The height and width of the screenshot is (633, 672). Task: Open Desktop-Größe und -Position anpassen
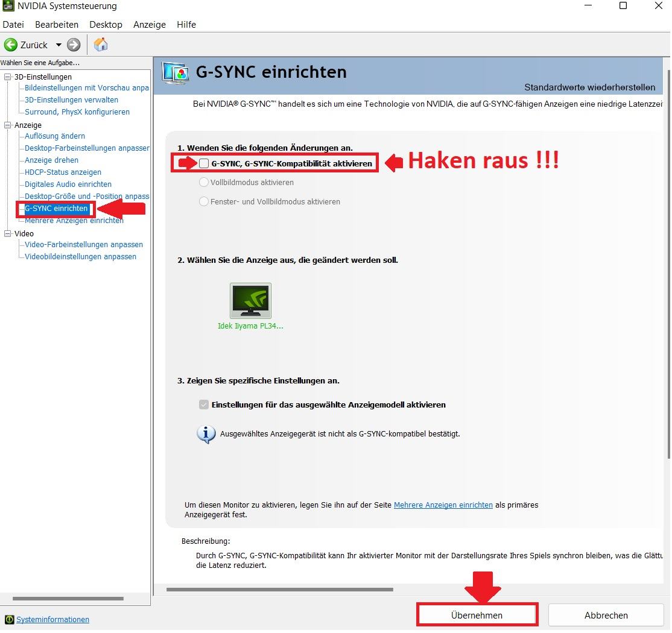[87, 196]
